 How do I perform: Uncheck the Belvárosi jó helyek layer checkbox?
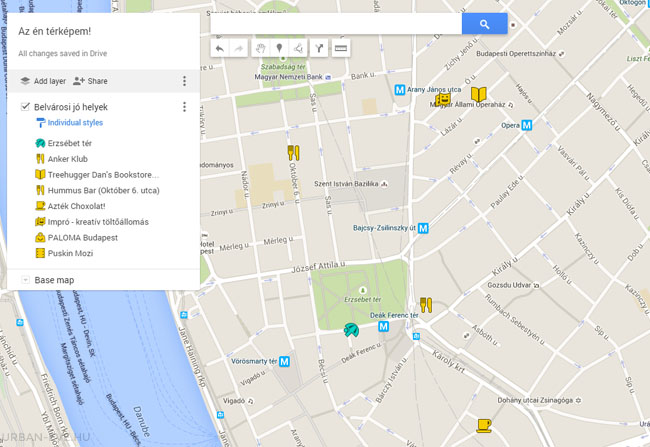click(25, 107)
